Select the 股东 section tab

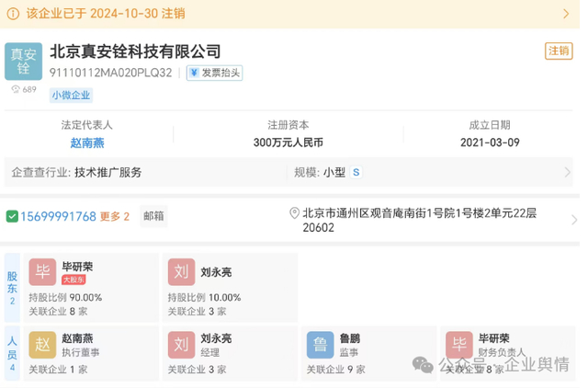(12, 287)
